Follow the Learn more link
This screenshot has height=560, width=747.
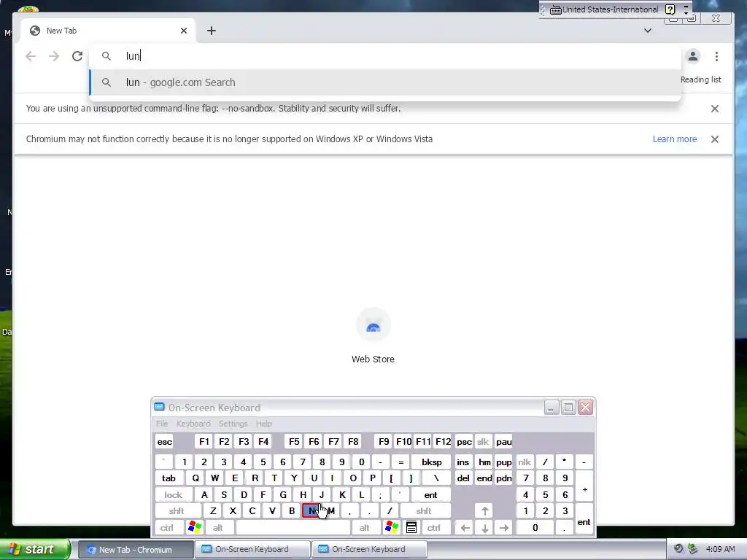(x=675, y=139)
